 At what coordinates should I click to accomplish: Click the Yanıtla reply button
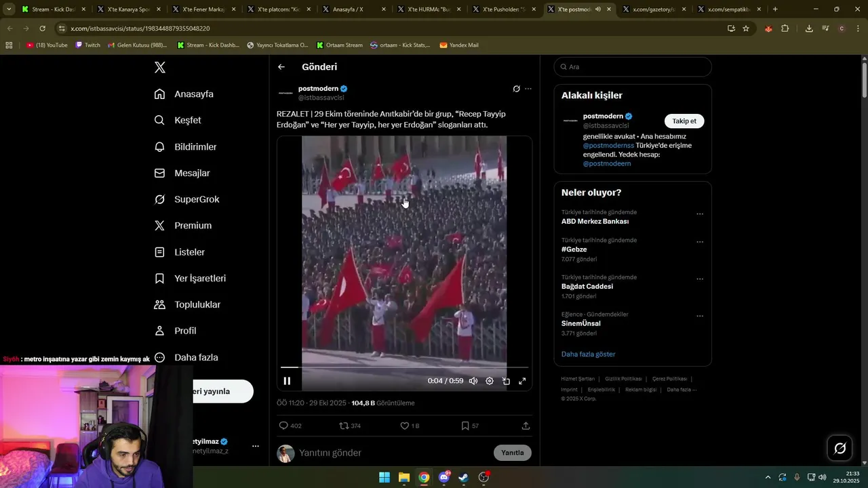pyautogui.click(x=513, y=453)
